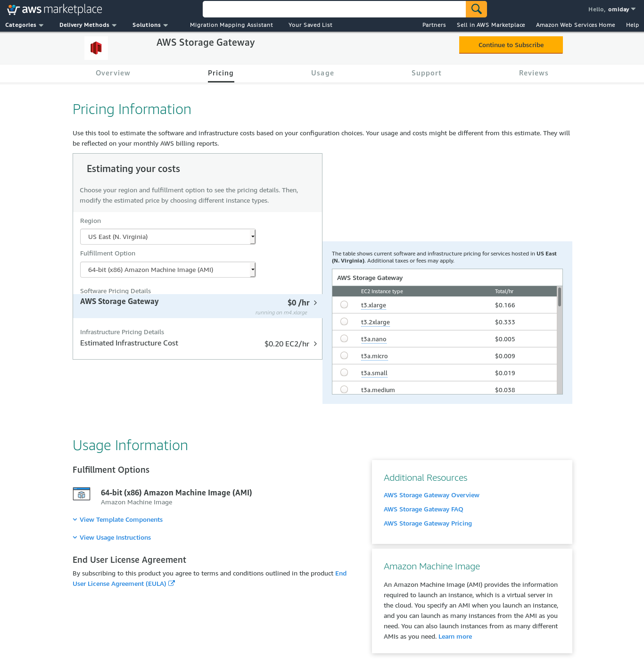Go to Amazon Web Services Home
This screenshot has width=644, height=666.
[576, 25]
